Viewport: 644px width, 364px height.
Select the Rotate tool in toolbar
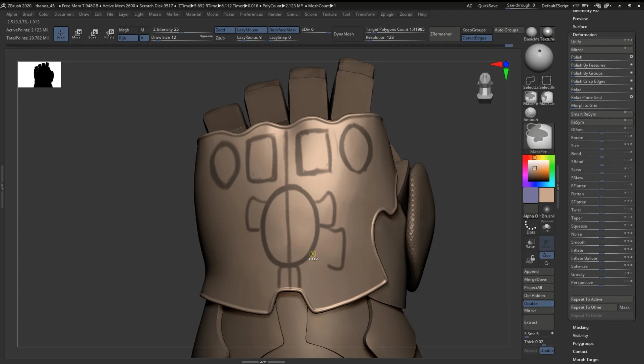point(109,34)
